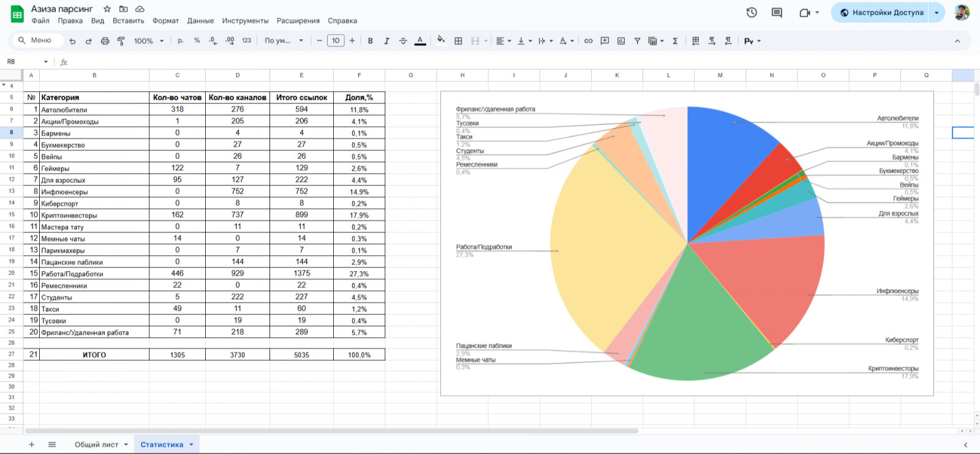980x454 pixels.
Task: Star the document Азиза парсинг
Action: (107, 9)
